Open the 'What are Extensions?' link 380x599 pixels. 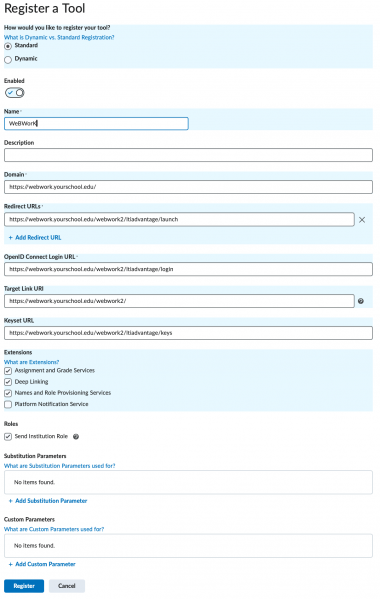click(x=31, y=362)
